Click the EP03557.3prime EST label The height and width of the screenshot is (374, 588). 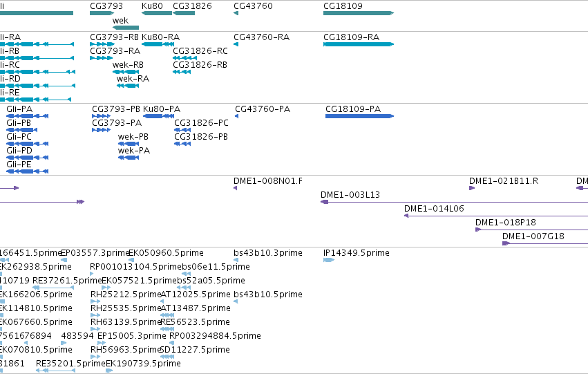pos(95,253)
